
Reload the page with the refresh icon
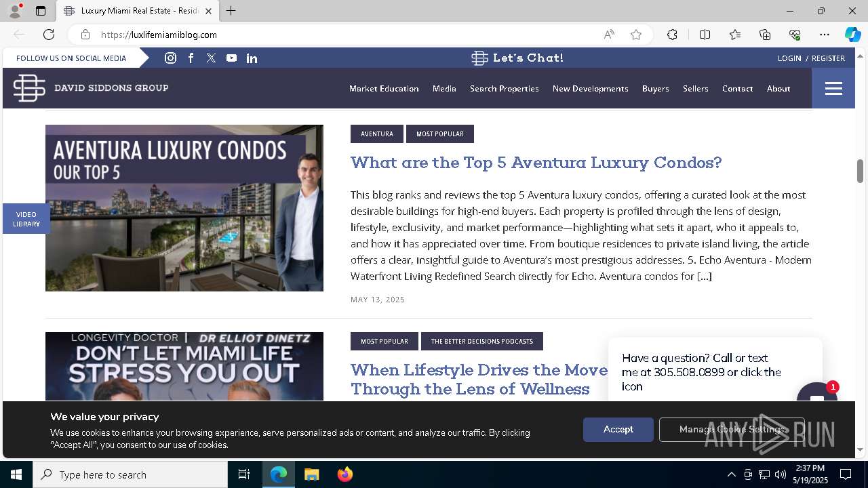[49, 35]
